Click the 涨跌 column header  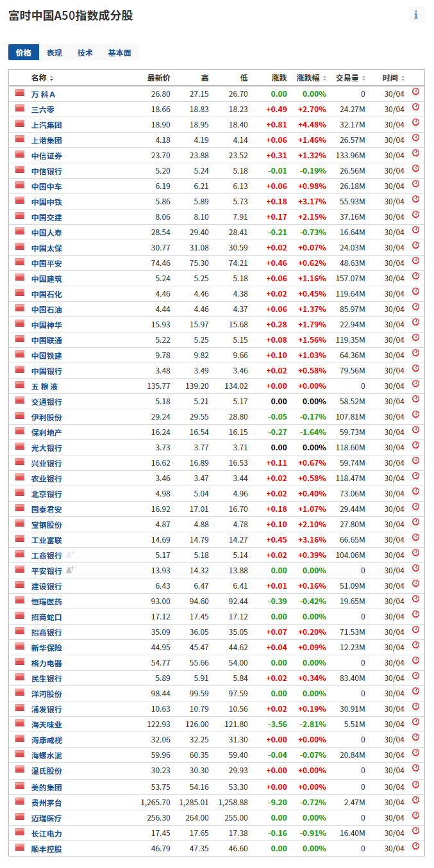click(280, 78)
